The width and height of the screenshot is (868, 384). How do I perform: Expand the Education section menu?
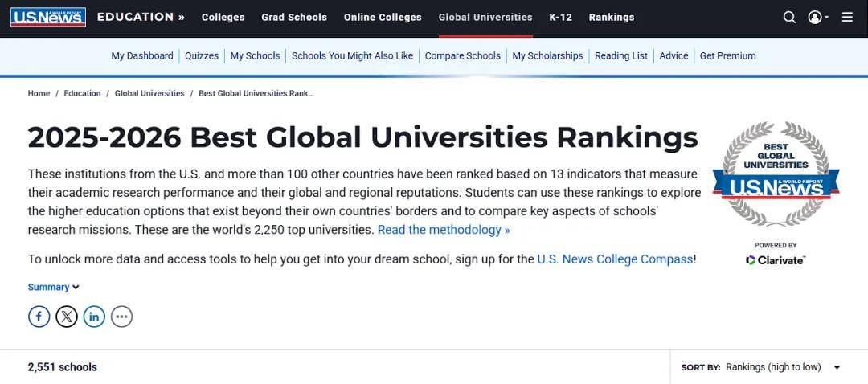coord(141,17)
